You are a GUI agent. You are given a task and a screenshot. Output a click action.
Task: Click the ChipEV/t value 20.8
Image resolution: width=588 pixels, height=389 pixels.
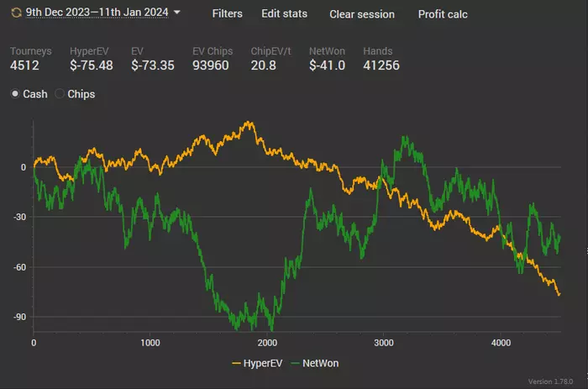point(263,66)
